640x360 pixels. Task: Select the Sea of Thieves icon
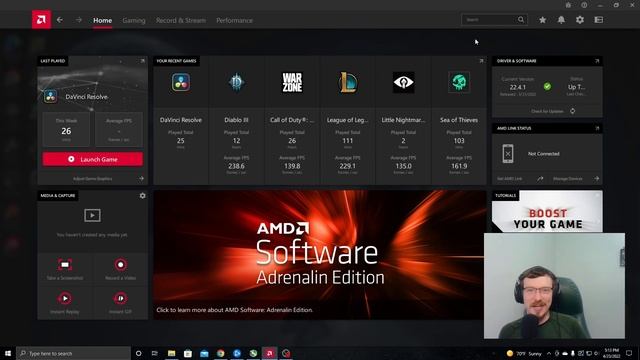click(459, 82)
